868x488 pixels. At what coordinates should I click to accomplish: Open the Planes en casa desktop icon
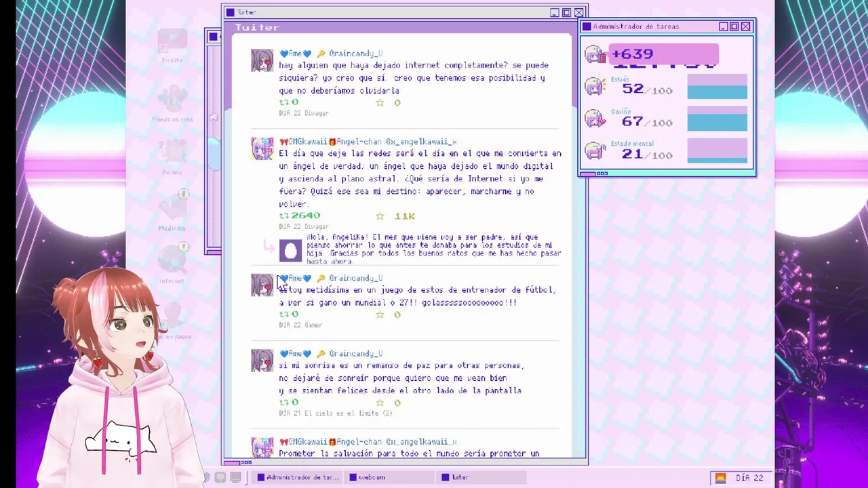point(172,103)
